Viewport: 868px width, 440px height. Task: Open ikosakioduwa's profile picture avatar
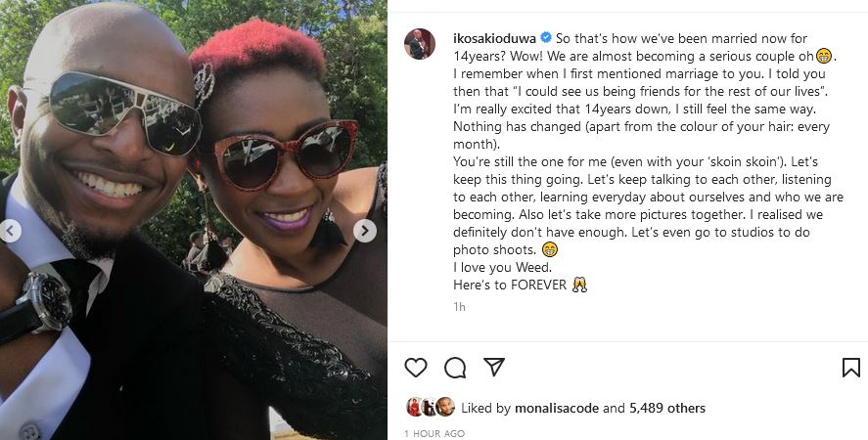(420, 44)
